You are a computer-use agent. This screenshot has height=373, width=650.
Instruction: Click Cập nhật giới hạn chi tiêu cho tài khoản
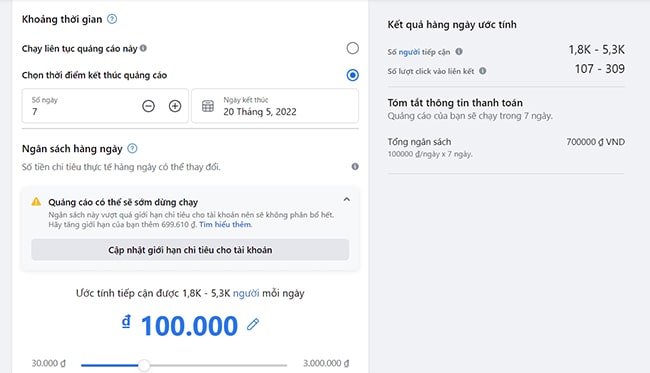tap(190, 250)
